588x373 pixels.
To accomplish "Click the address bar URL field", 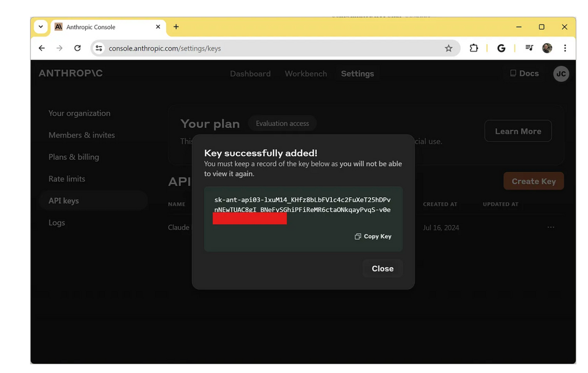I will [265, 48].
